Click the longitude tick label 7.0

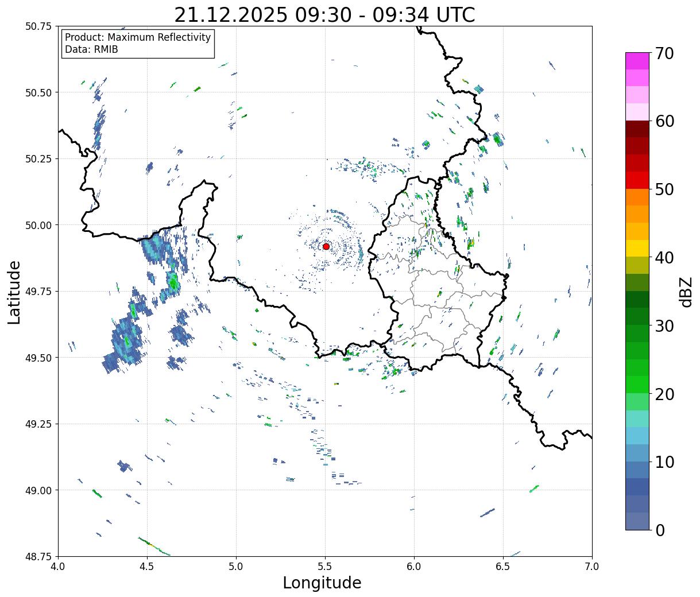[592, 567]
